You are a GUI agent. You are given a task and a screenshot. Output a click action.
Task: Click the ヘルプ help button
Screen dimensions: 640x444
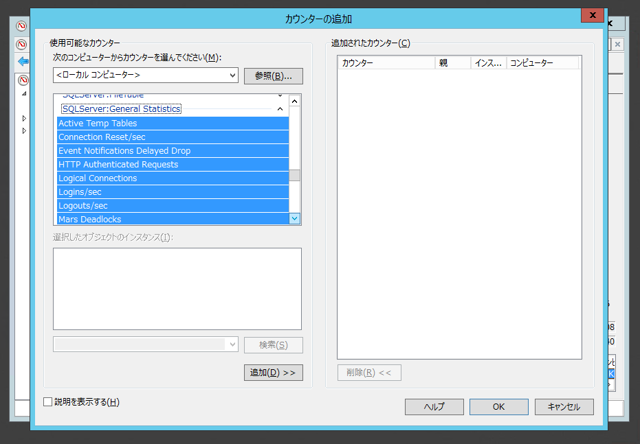pos(434,407)
